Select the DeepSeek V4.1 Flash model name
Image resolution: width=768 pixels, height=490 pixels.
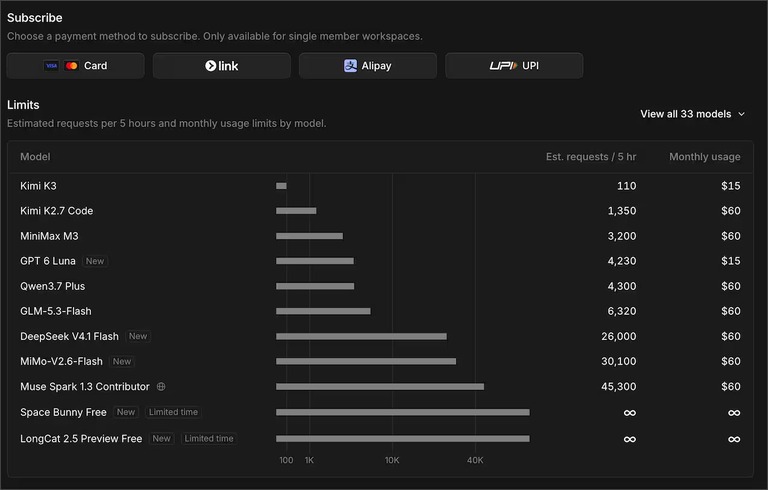[x=69, y=336]
